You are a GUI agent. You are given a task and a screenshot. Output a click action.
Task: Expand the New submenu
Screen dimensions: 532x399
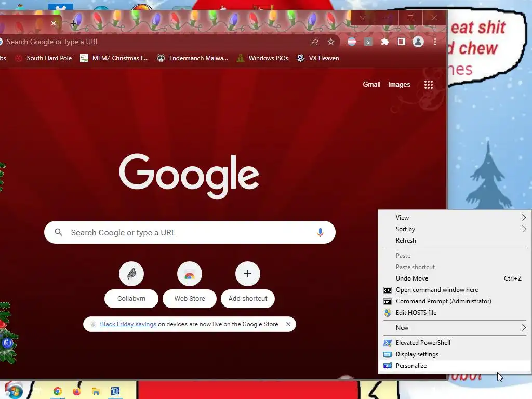coord(455,328)
